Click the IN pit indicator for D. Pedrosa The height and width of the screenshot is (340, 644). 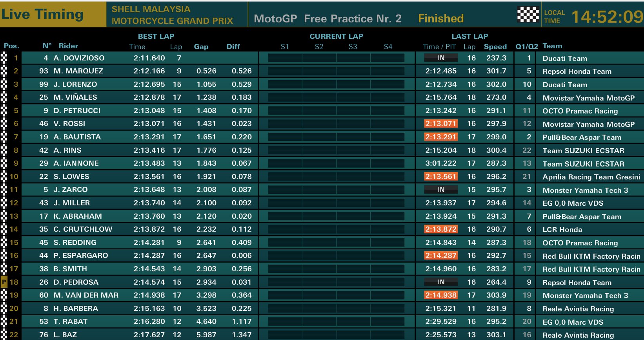click(441, 282)
